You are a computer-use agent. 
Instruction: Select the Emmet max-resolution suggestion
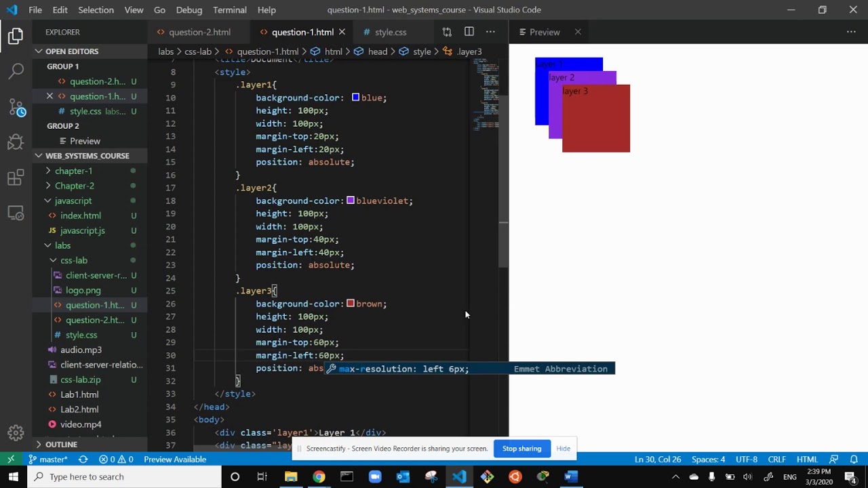tap(469, 369)
